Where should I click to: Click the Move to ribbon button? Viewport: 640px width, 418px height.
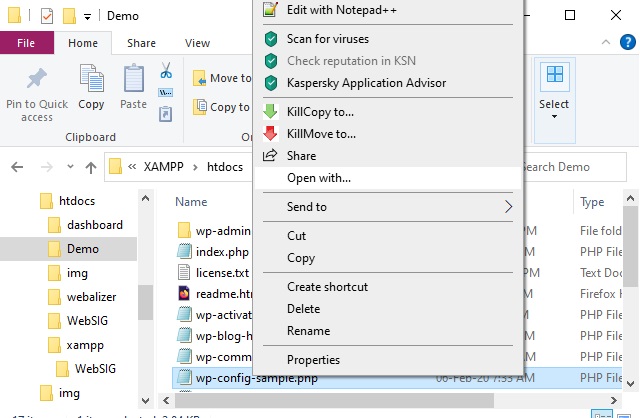[x=222, y=78]
